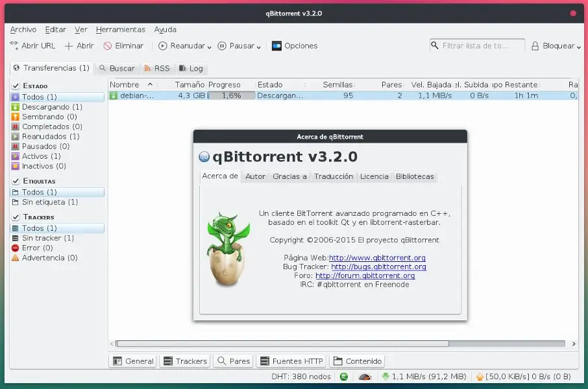Open the forum.qbittorrent.org link
The height and width of the screenshot is (389, 588).
365,276
